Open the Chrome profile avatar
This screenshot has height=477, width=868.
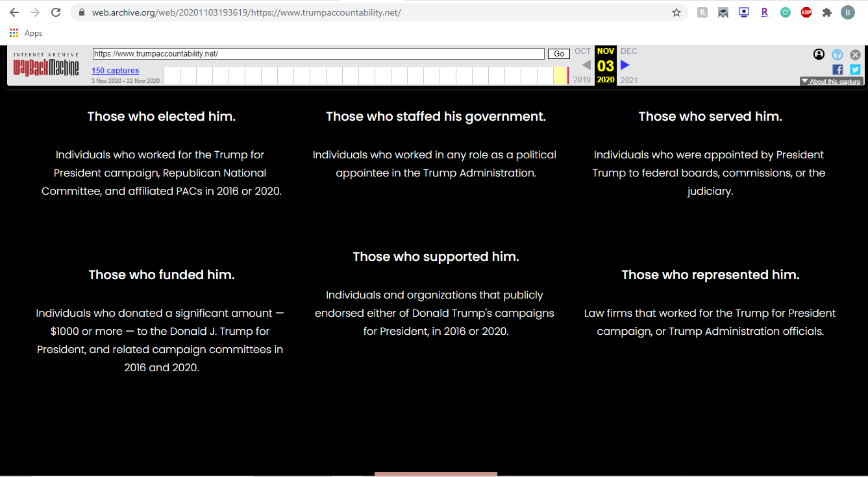tap(848, 12)
